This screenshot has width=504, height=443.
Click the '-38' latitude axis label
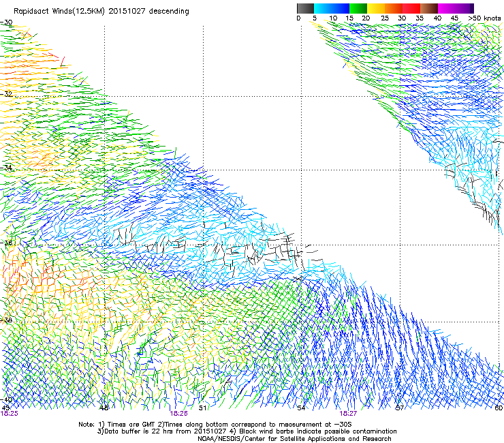[x=6, y=320]
